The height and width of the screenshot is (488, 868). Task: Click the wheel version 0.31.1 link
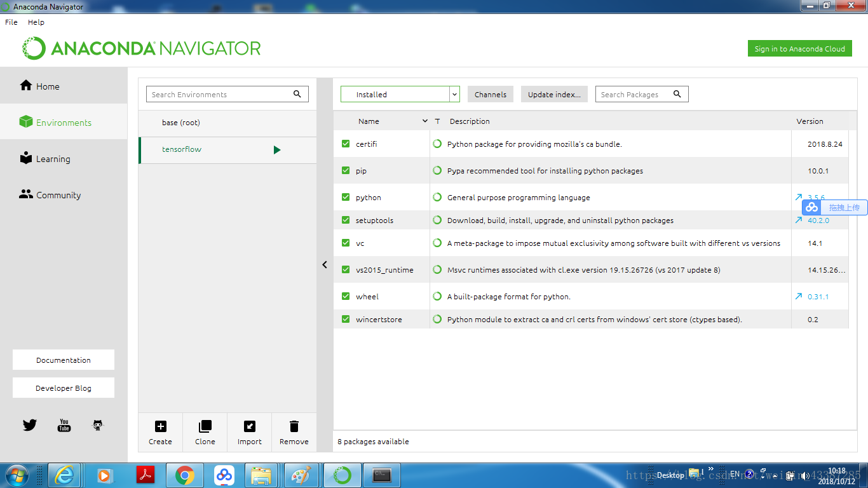pos(818,297)
